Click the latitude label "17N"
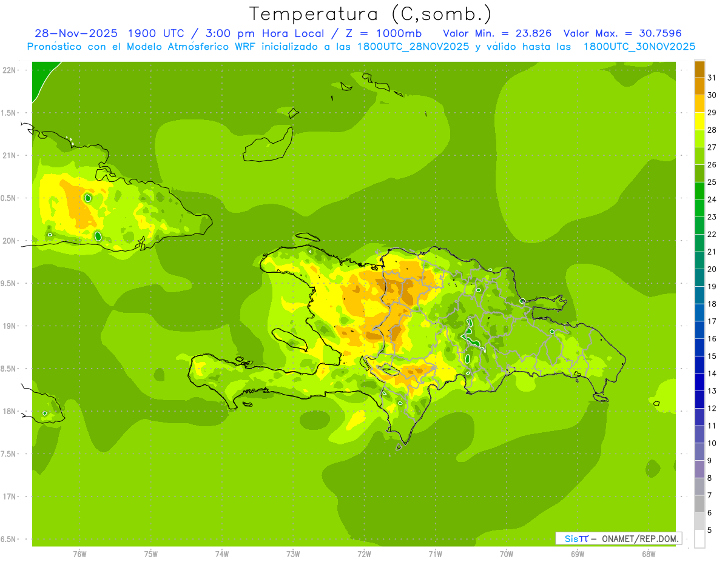This screenshot has height=562, width=728. click(10, 497)
